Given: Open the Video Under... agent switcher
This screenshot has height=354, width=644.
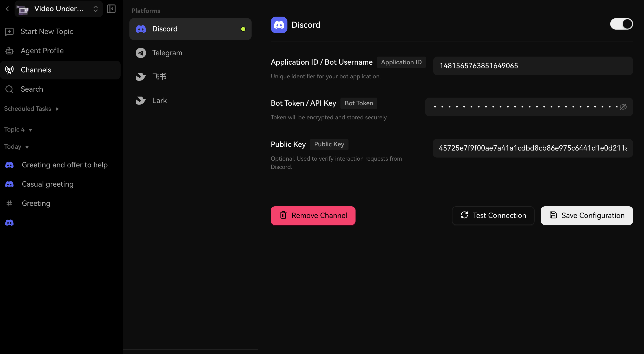Looking at the screenshot, I should [59, 9].
